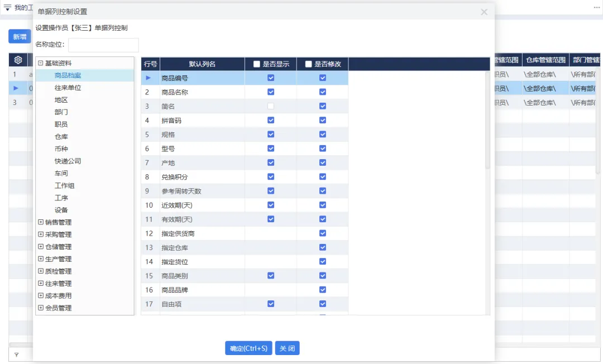
Task: Click the three-dot more options icon
Action: point(596,7)
